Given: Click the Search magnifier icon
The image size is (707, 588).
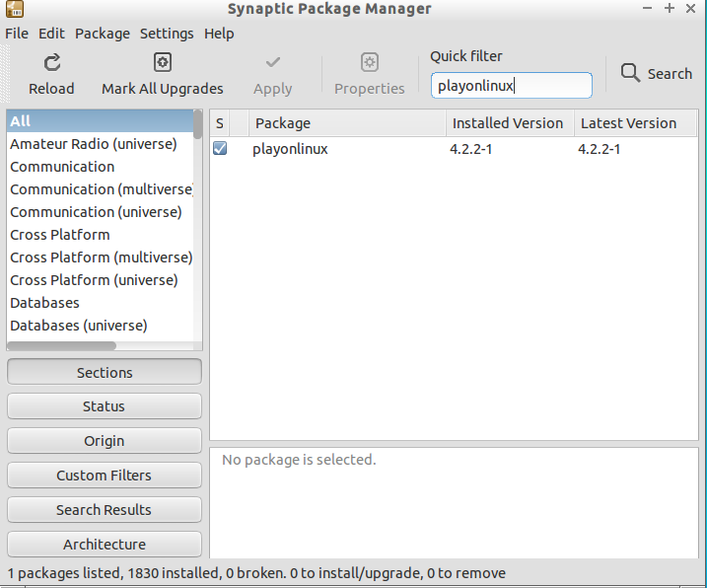Looking at the screenshot, I should pos(630,73).
